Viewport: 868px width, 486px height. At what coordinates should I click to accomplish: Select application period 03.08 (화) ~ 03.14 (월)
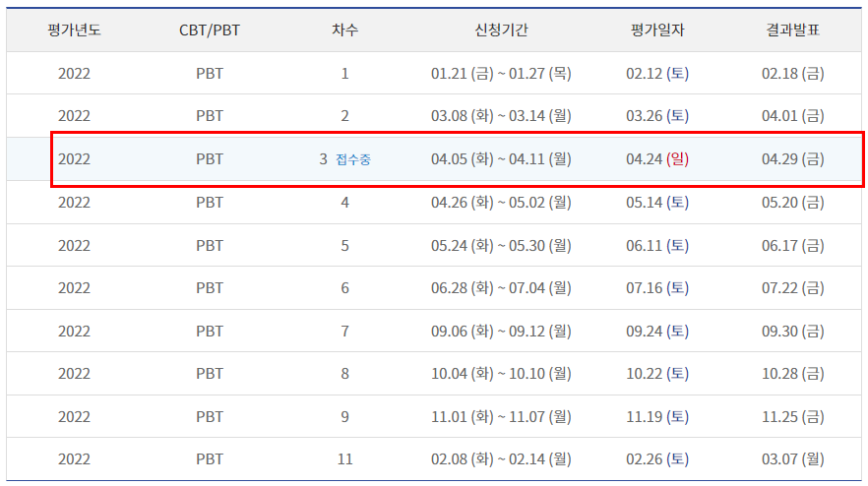501,116
